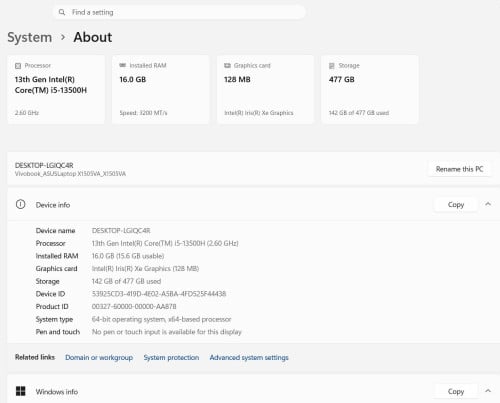Click the Pen and touch label
The height and width of the screenshot is (403, 500).
(58, 332)
